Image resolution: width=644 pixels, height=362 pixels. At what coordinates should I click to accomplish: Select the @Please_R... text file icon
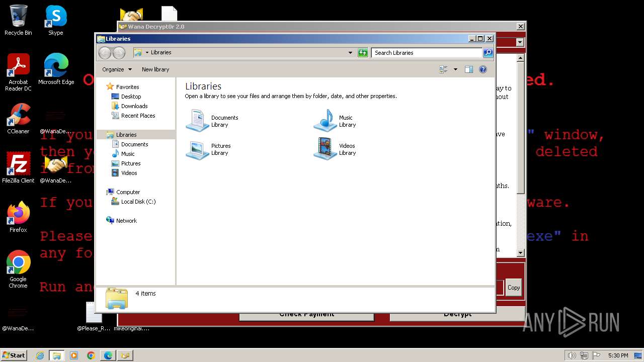pos(94,317)
